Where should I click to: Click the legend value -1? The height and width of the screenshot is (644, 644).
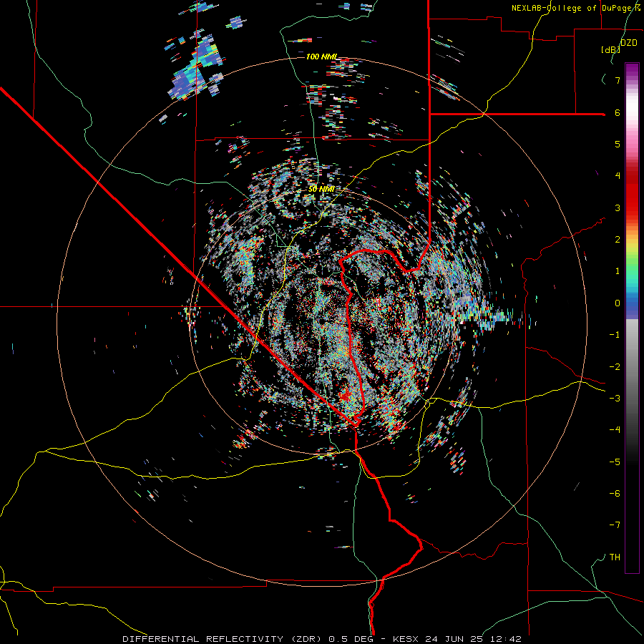[x=615, y=335]
